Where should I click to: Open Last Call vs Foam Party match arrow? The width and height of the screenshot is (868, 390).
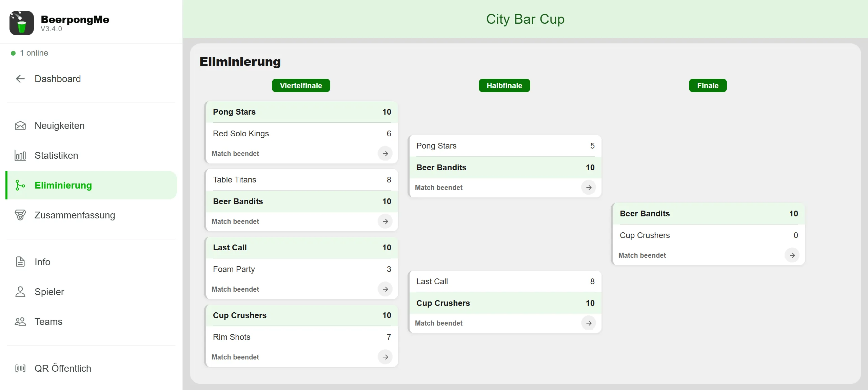point(385,289)
